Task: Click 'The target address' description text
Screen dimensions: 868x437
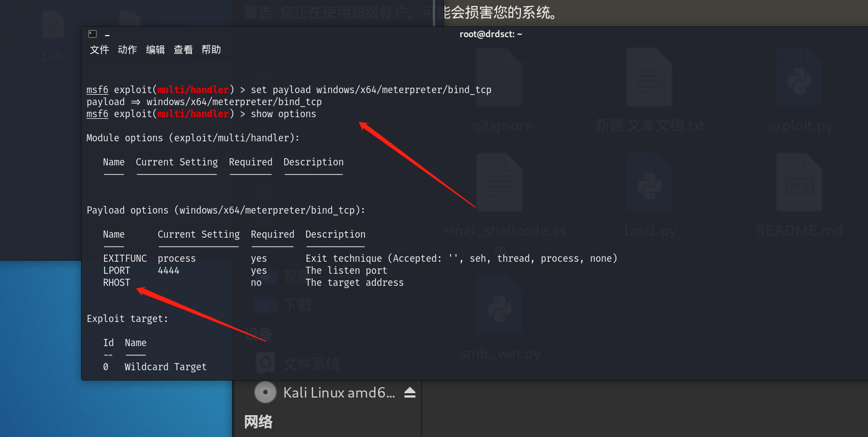Action: click(x=355, y=283)
